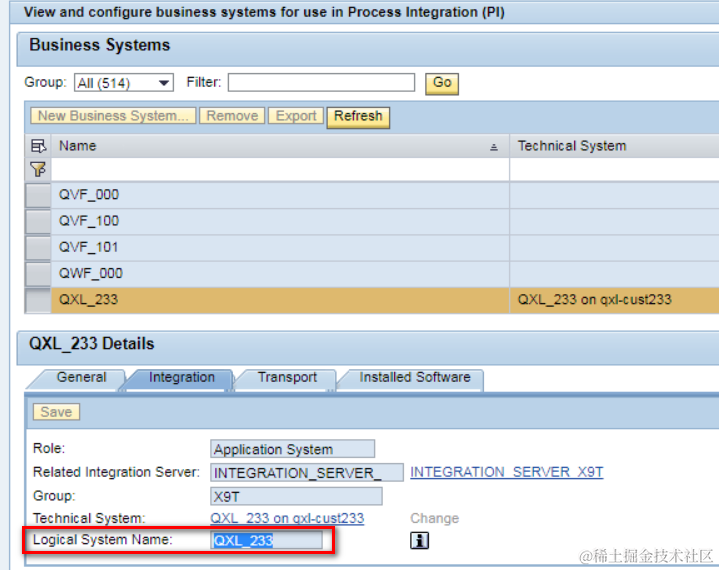This screenshot has height=570, width=719.
Task: Click the QVF_101 name cell
Action: click(x=280, y=248)
